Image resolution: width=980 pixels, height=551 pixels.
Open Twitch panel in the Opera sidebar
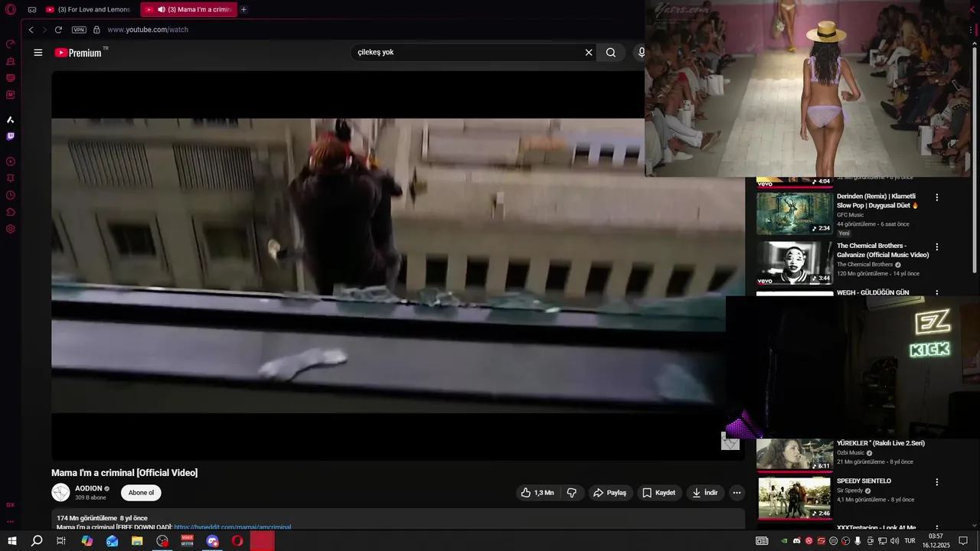point(11,136)
